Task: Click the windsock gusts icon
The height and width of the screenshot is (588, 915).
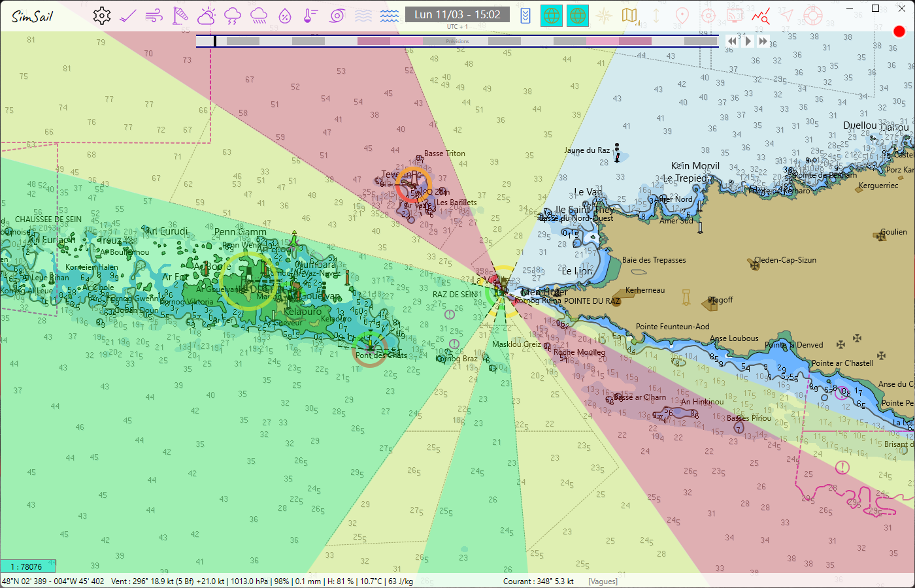Action: pos(180,16)
